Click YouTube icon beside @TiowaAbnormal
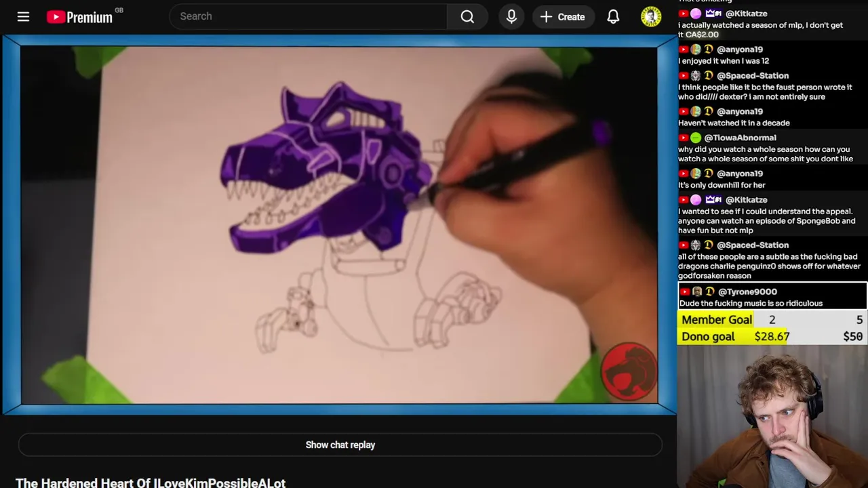The height and width of the screenshot is (488, 868). click(x=683, y=138)
